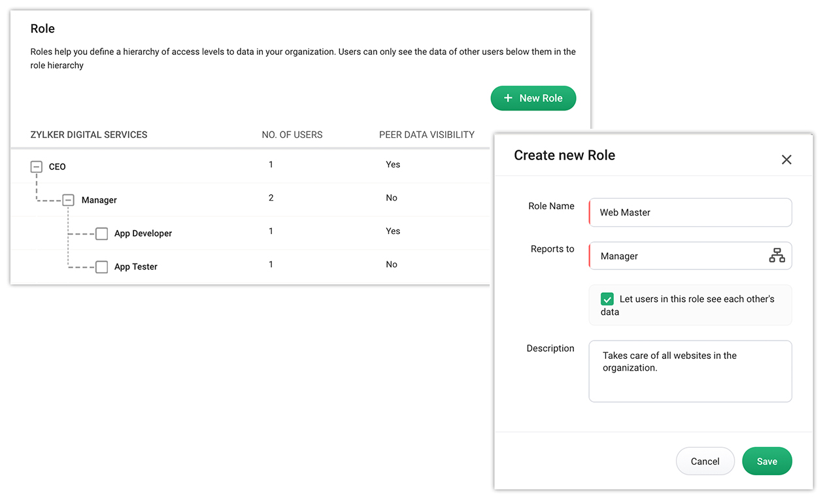Collapse the CEO role node
The image size is (825, 504).
pos(37,167)
